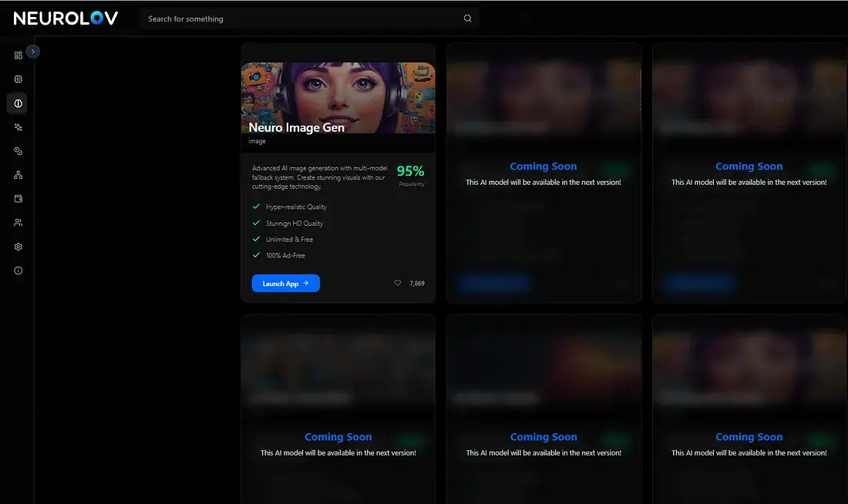Click the users icon in sidebar
The height and width of the screenshot is (504, 848).
(x=18, y=222)
